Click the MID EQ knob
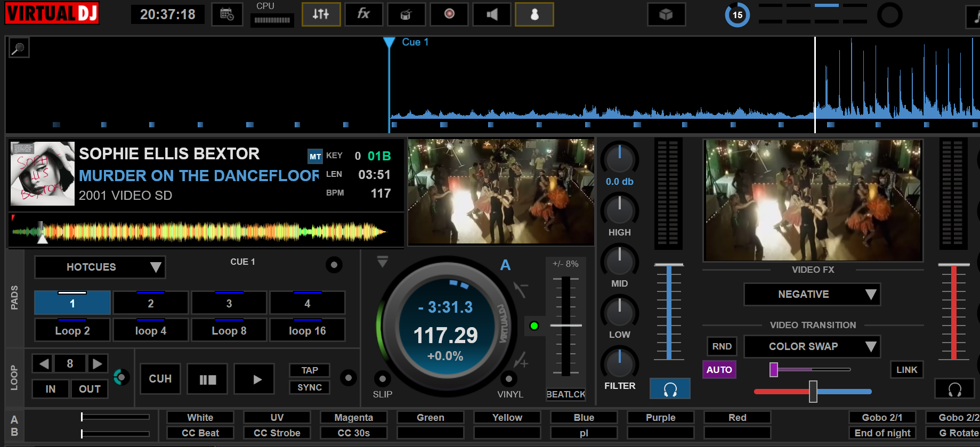Viewport: 980px width, 447px height. click(619, 261)
